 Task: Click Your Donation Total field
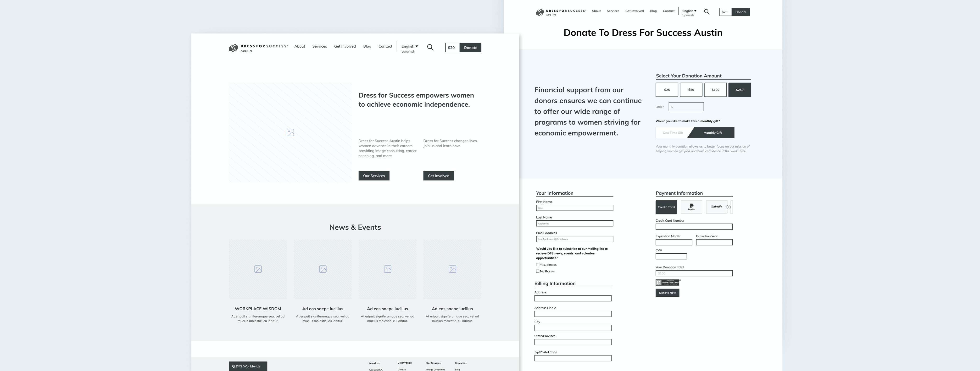coord(694,273)
